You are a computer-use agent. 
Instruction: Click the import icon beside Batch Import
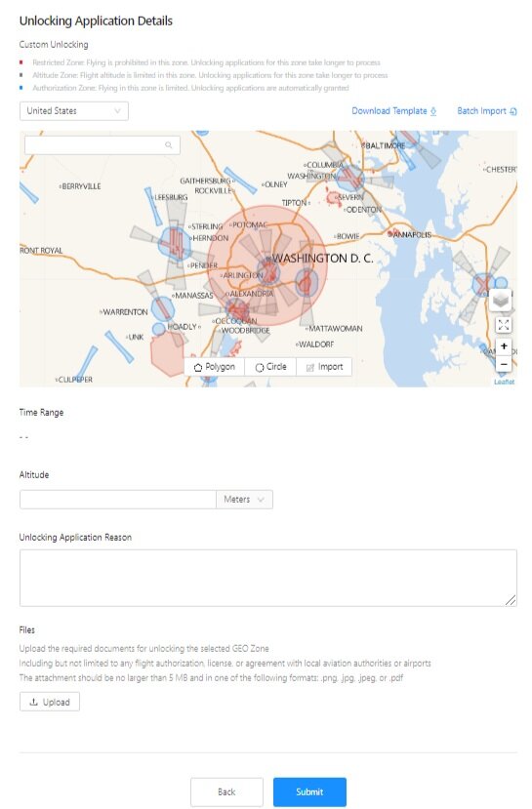pyautogui.click(x=512, y=111)
